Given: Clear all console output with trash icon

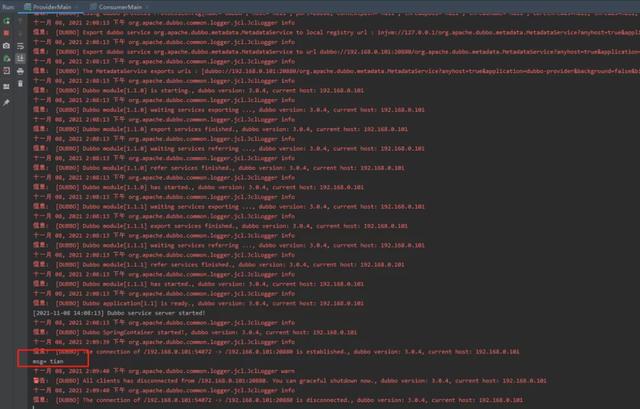Looking at the screenshot, I should (x=20, y=84).
